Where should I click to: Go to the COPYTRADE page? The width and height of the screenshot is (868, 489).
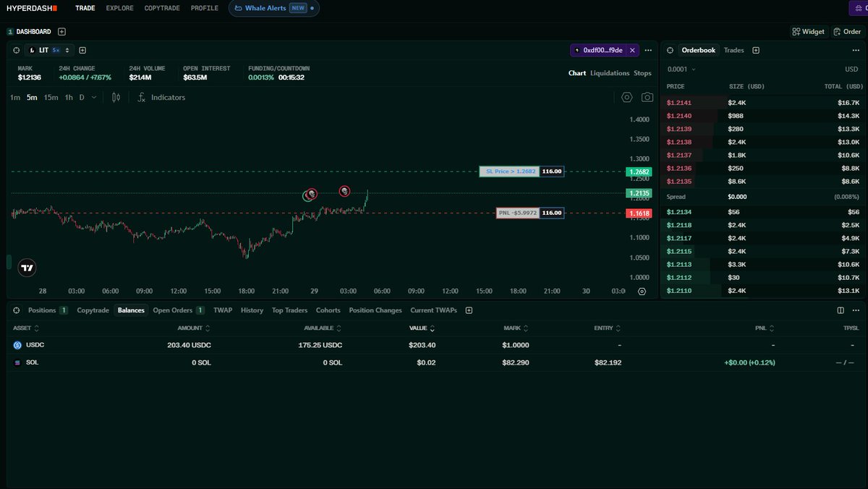(x=163, y=8)
